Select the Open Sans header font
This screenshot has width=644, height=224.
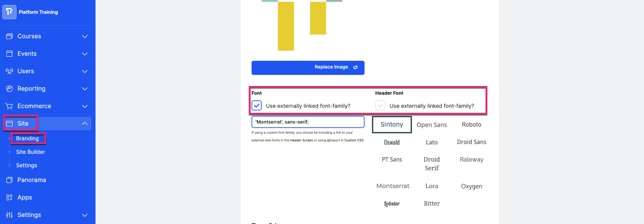pos(432,125)
